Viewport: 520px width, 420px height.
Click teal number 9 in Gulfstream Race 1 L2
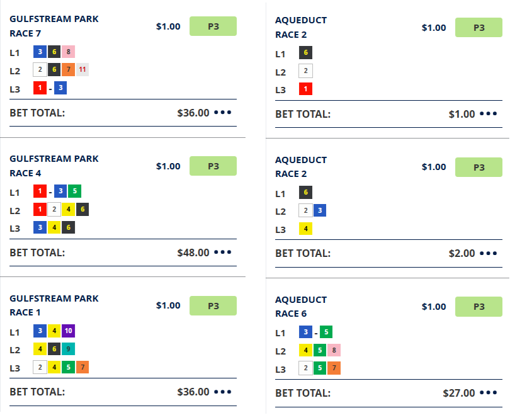[x=69, y=349]
